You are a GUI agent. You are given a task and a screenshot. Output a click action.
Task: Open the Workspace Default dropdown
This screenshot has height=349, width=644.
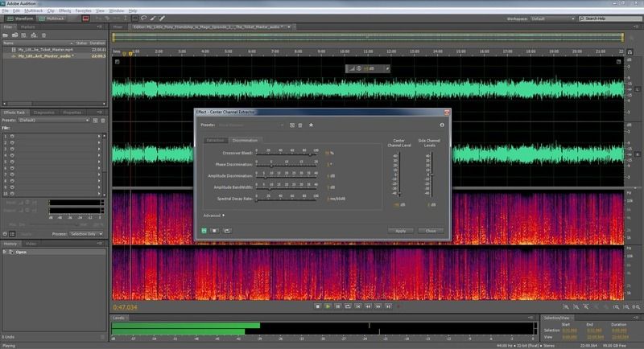pos(552,18)
